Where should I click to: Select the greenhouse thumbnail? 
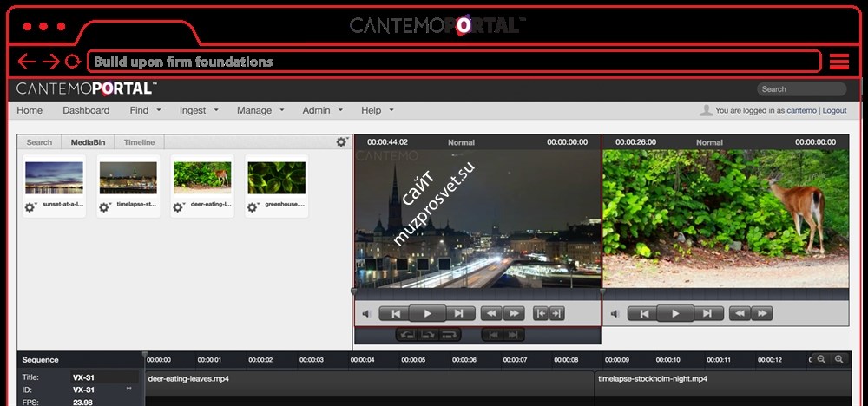(x=277, y=178)
